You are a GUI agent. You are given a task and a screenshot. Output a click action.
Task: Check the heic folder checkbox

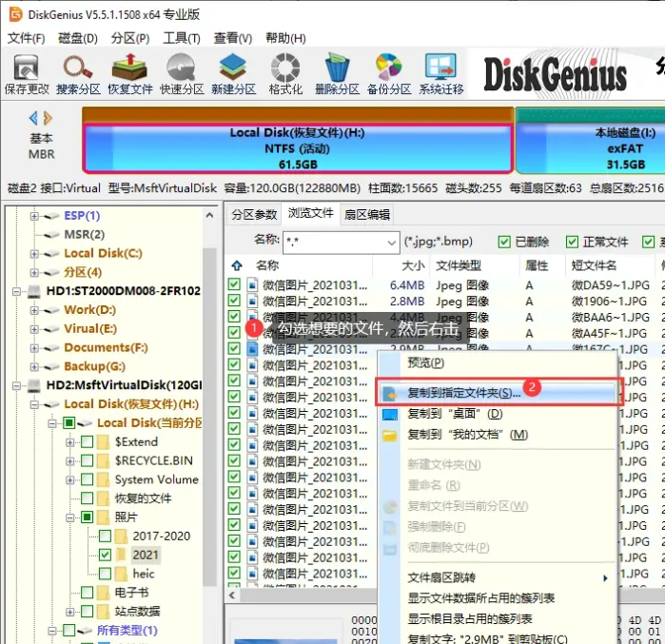pos(106,574)
